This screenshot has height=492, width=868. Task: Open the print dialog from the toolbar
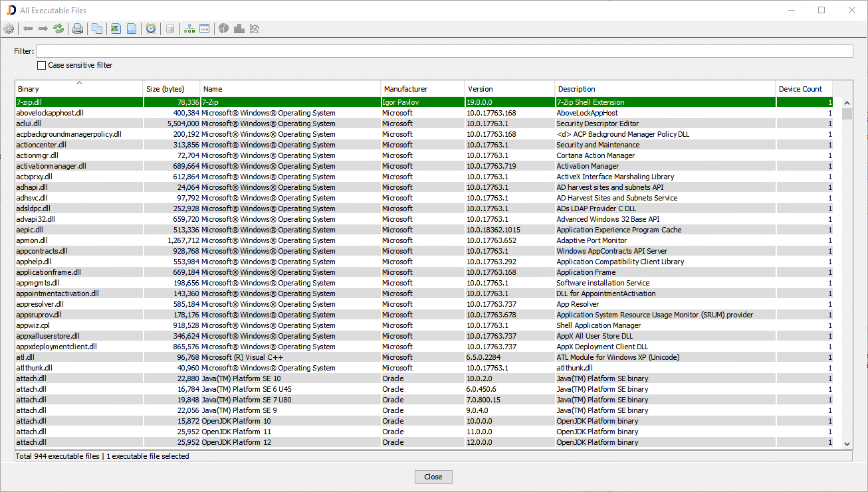click(x=79, y=29)
